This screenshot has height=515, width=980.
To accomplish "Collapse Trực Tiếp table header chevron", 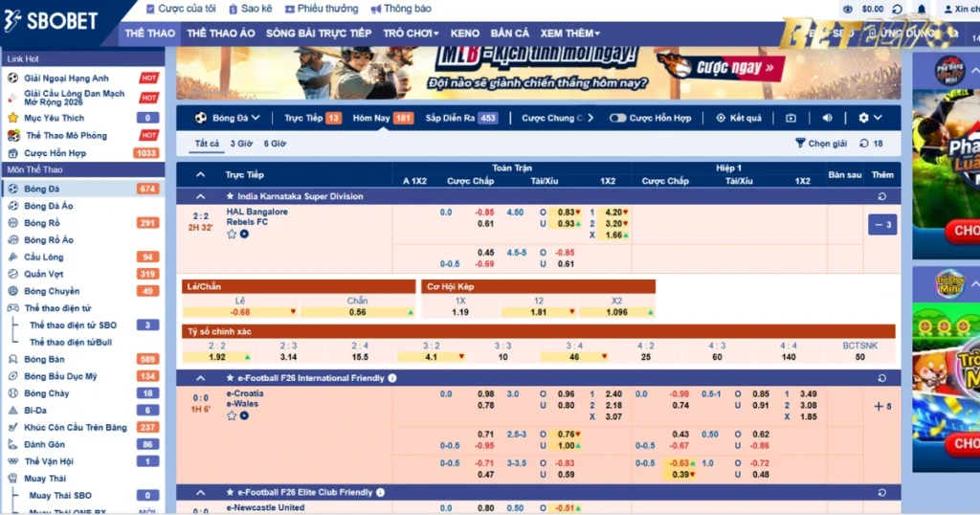I will pyautogui.click(x=201, y=174).
